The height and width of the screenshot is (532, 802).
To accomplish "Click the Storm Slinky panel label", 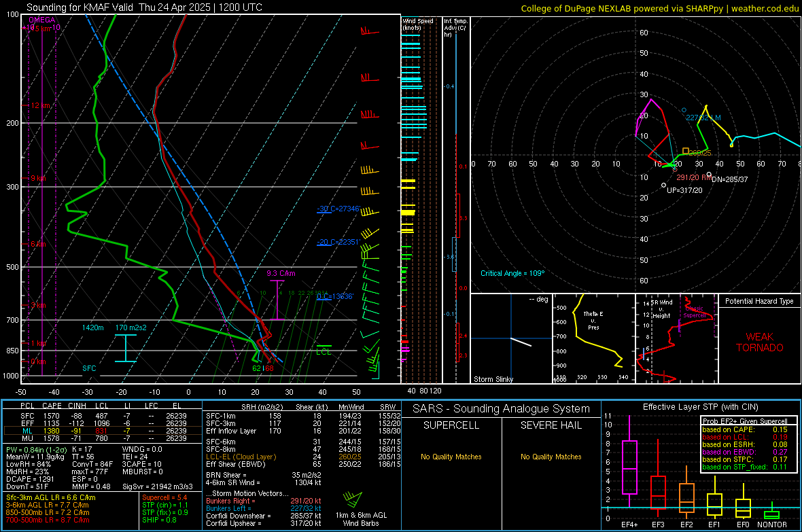I will (x=493, y=379).
